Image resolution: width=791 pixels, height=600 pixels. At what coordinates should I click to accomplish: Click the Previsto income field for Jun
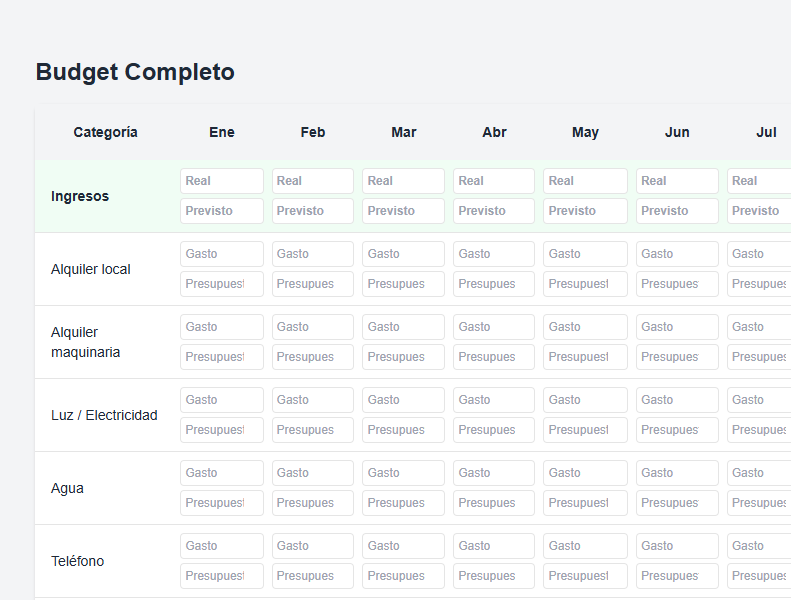pos(677,211)
